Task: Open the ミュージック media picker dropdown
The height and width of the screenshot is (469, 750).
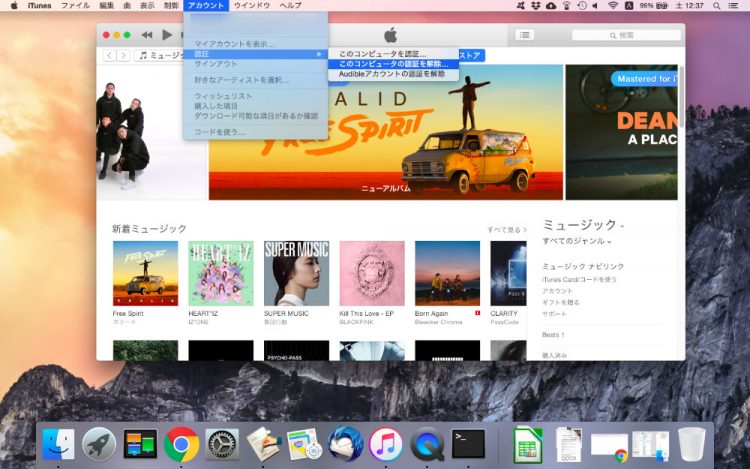Action: pyautogui.click(x=159, y=55)
